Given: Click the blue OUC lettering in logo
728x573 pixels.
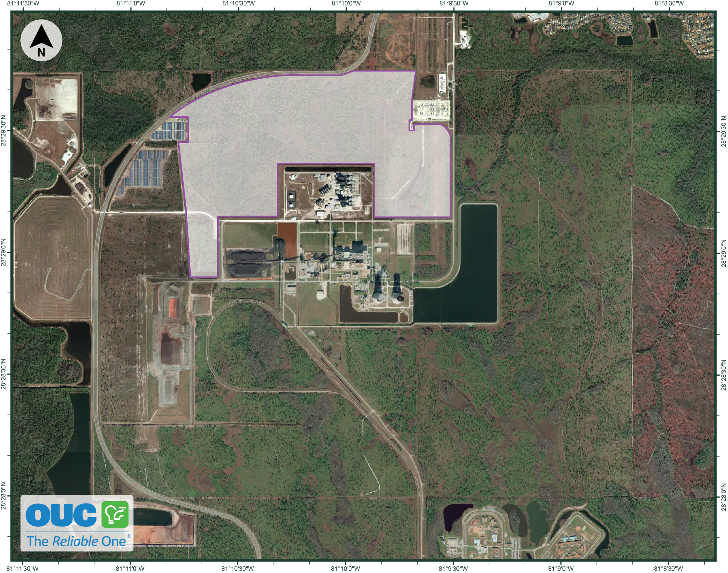Looking at the screenshot, I should (61, 515).
